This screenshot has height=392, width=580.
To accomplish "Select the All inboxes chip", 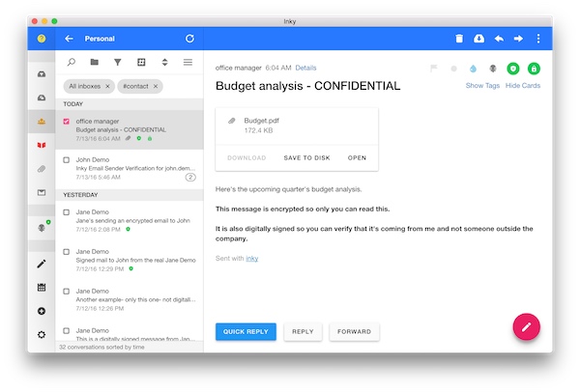I will [x=89, y=87].
